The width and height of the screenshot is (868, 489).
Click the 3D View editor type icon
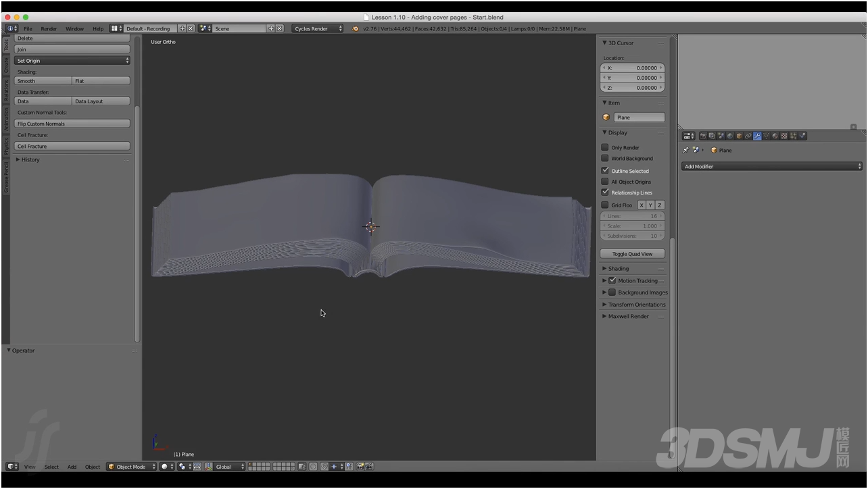pyautogui.click(x=12, y=467)
